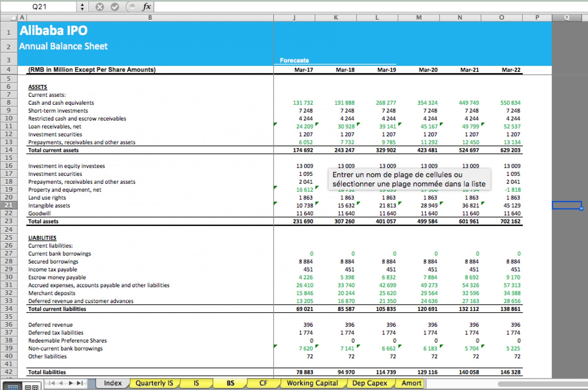Viewport: 588px width, 390px height.
Task: Click the 'Total liabilities' label
Action: point(47,372)
